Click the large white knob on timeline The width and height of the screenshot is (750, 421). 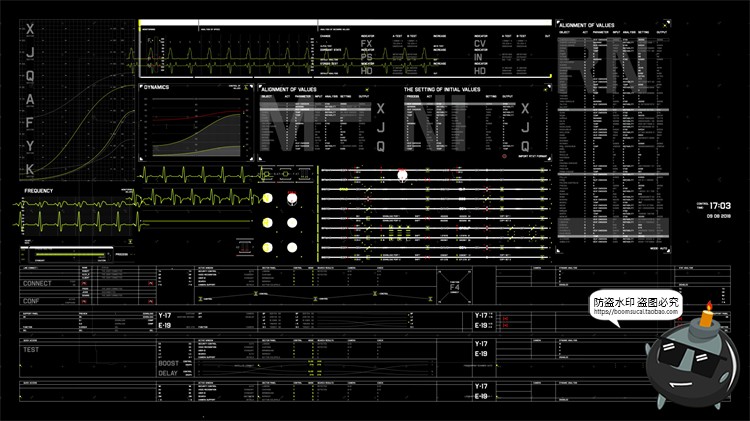(404, 174)
